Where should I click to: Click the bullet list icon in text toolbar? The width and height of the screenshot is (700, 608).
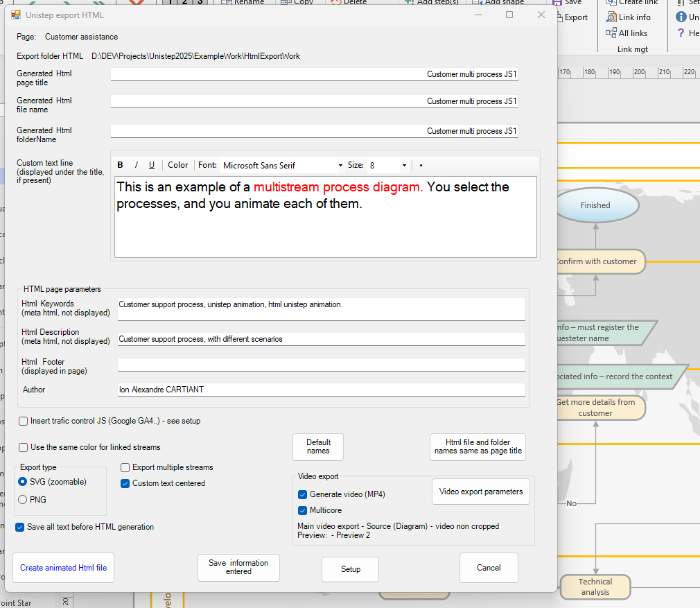pos(421,165)
